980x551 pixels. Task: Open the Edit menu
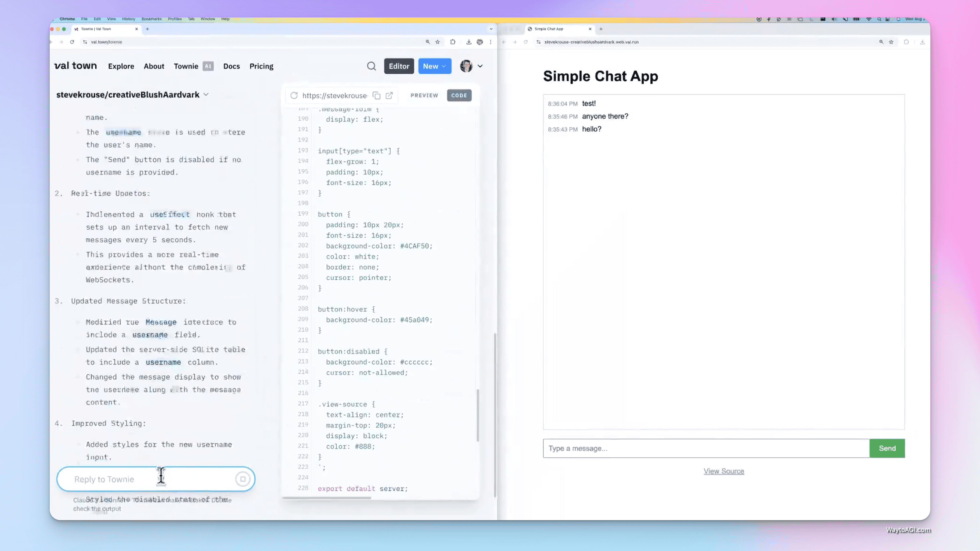tap(98, 19)
